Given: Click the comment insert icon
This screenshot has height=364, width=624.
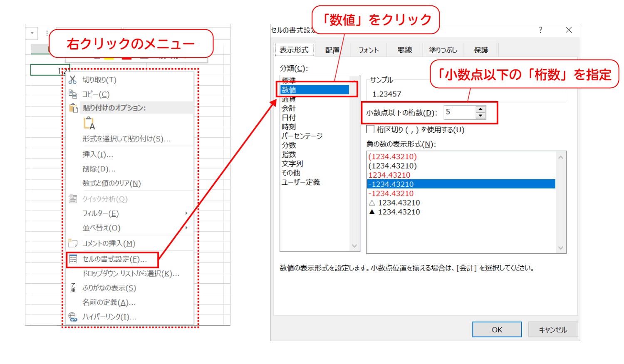Looking at the screenshot, I should [73, 243].
